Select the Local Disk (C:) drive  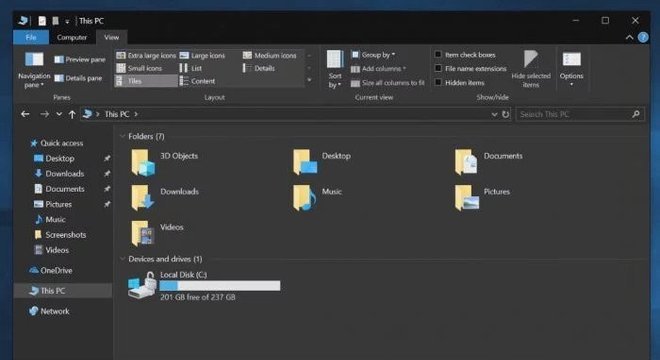(204, 285)
